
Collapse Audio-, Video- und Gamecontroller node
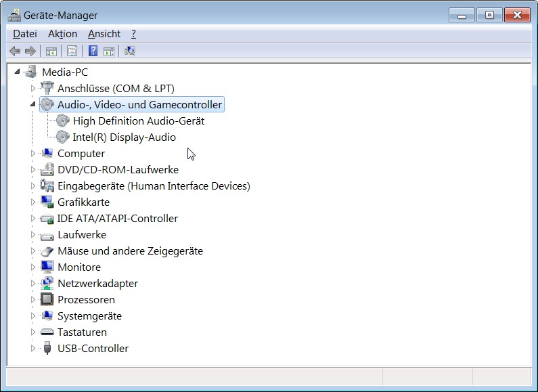tap(33, 104)
